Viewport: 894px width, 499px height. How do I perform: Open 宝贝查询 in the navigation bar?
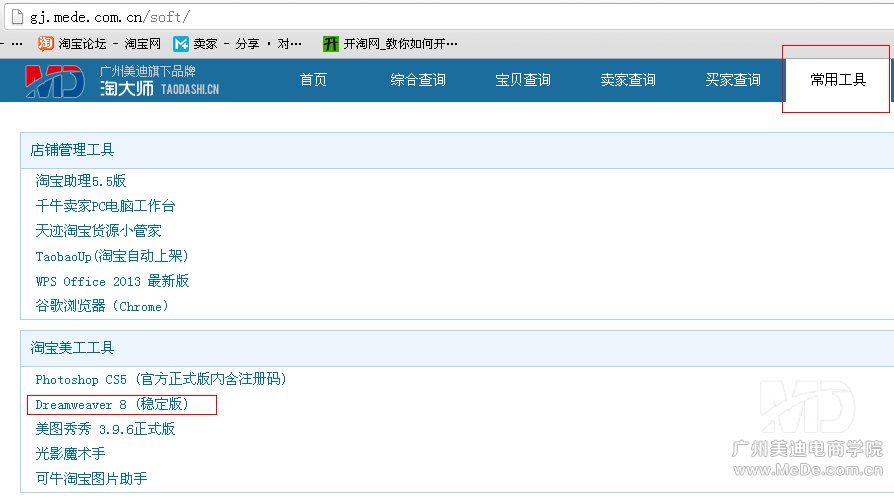pyautogui.click(x=523, y=80)
